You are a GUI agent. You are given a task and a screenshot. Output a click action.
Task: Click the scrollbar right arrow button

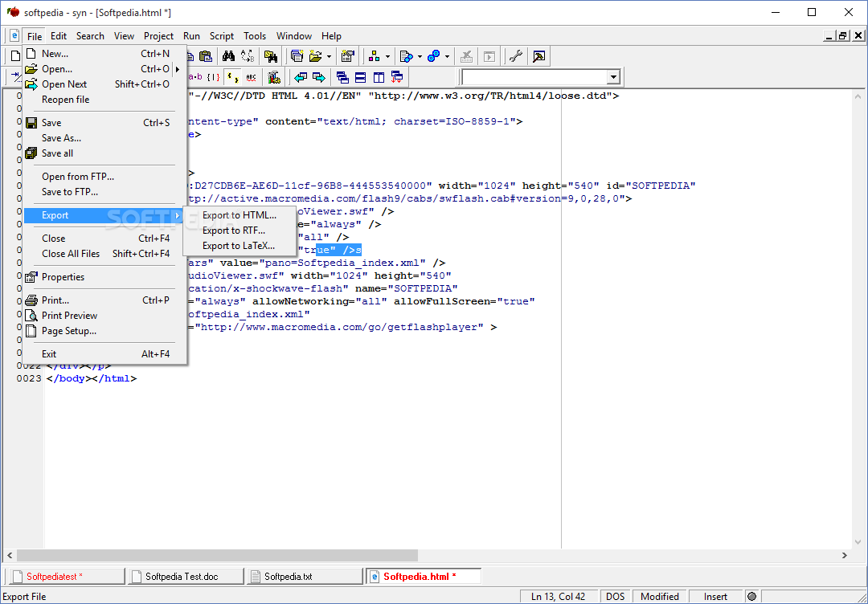click(x=845, y=555)
